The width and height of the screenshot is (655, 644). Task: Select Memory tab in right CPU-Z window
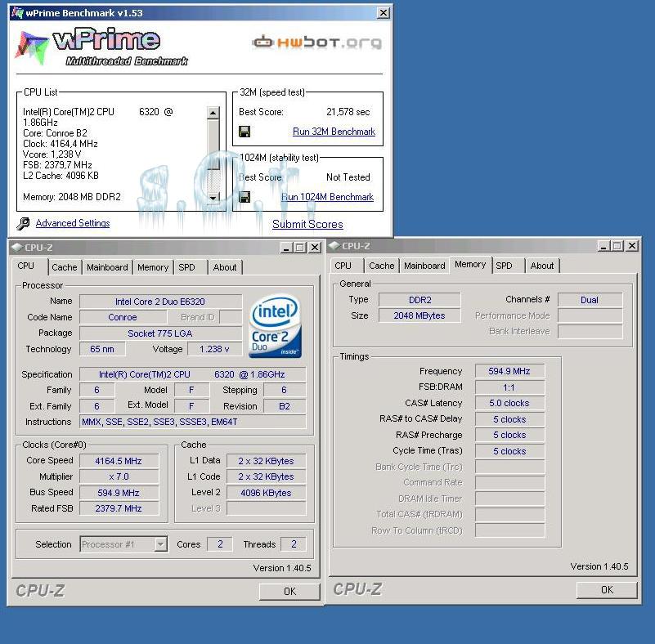(x=470, y=264)
